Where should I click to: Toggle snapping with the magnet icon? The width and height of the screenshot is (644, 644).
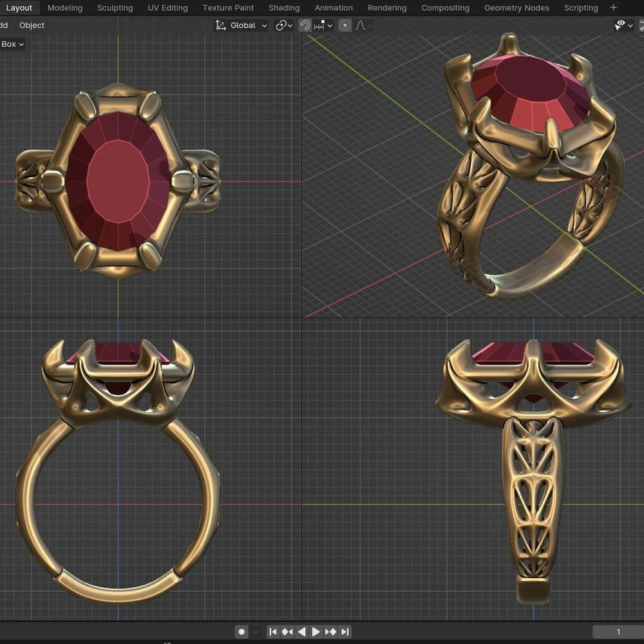[x=305, y=26]
